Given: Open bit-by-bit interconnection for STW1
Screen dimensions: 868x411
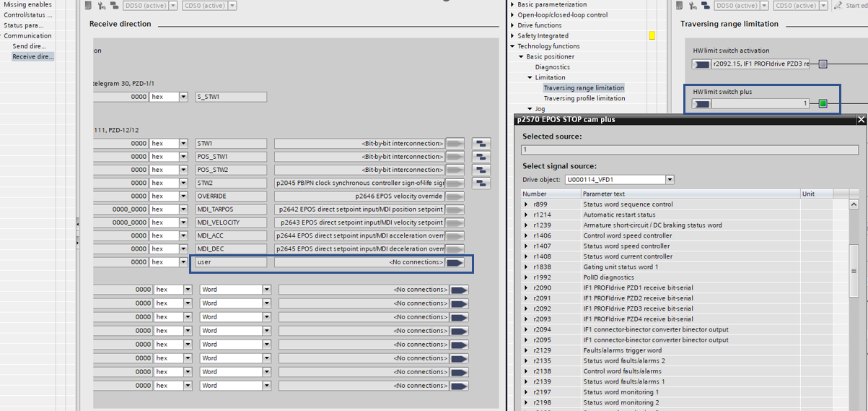Looking at the screenshot, I should point(481,144).
